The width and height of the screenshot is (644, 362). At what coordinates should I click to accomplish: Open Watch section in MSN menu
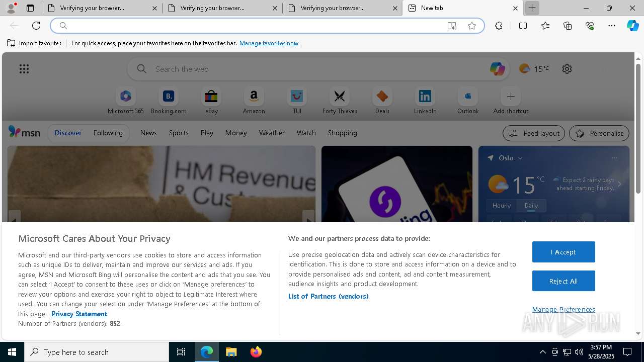coord(306,133)
